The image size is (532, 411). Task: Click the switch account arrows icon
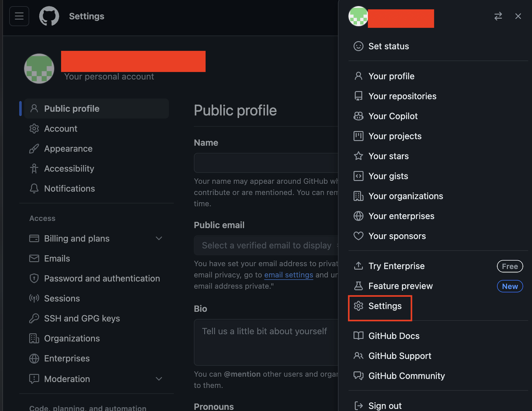tap(498, 16)
